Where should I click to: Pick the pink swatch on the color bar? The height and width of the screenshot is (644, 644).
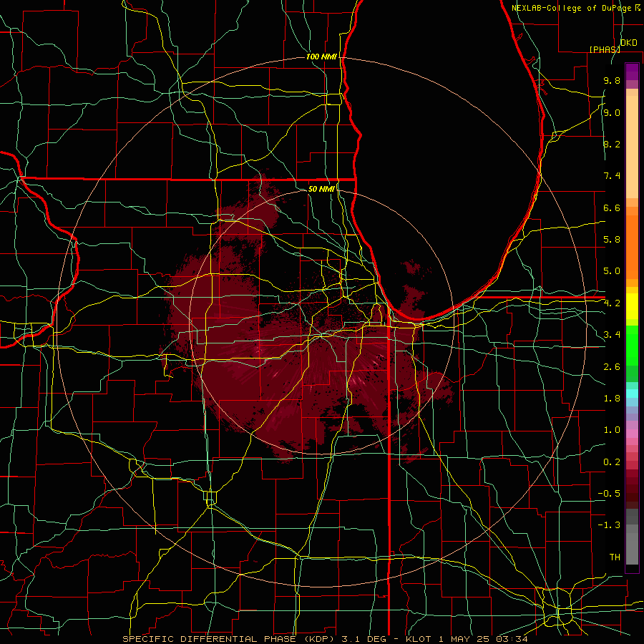pos(632,434)
